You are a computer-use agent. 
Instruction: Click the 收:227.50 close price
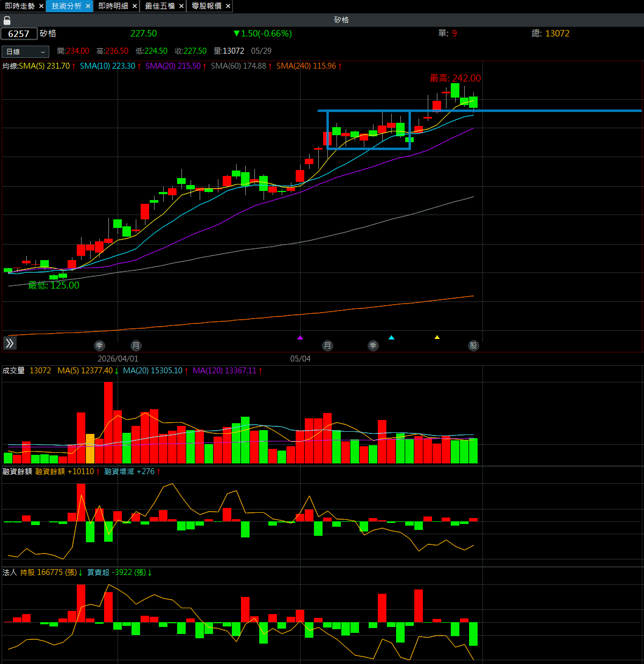(x=191, y=51)
